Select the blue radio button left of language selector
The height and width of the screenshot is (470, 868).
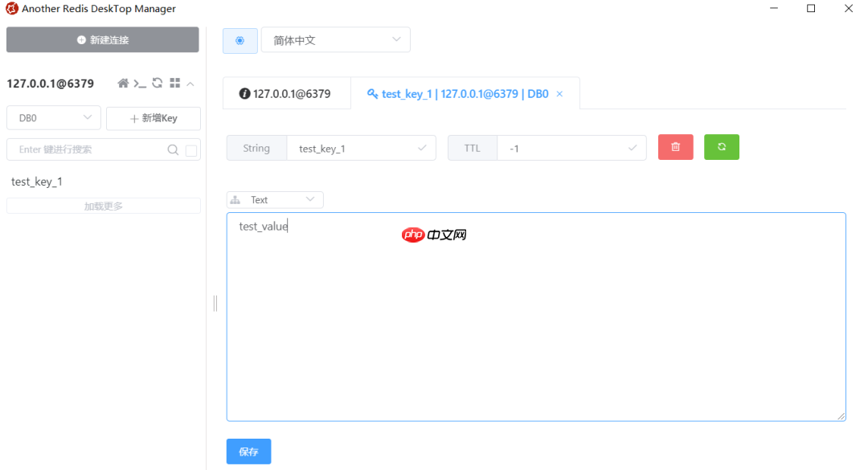240,39
